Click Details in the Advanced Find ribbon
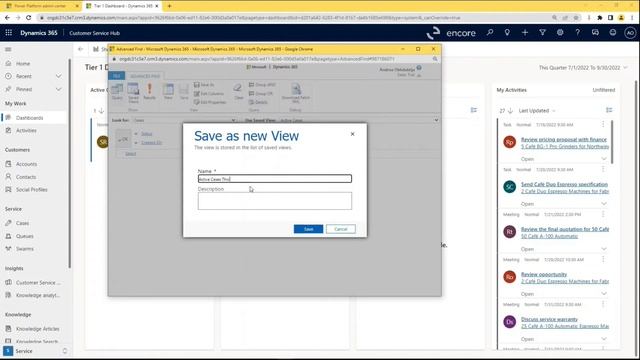 click(x=258, y=102)
